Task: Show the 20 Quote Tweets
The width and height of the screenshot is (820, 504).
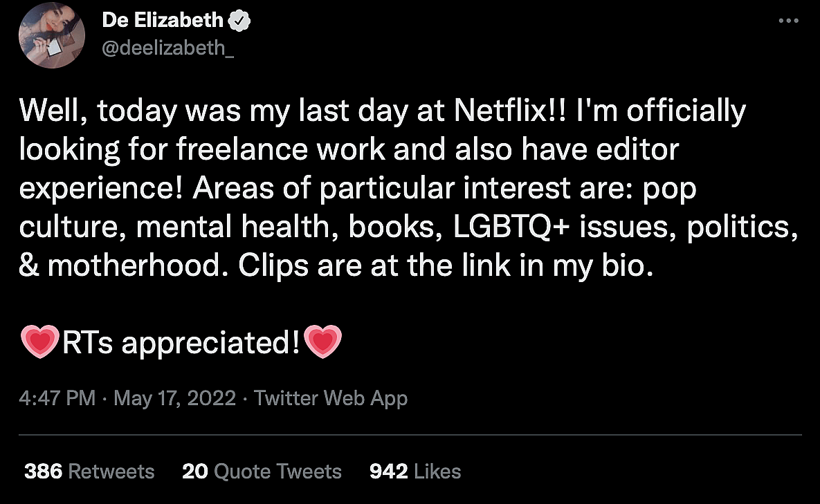Action: point(262,472)
